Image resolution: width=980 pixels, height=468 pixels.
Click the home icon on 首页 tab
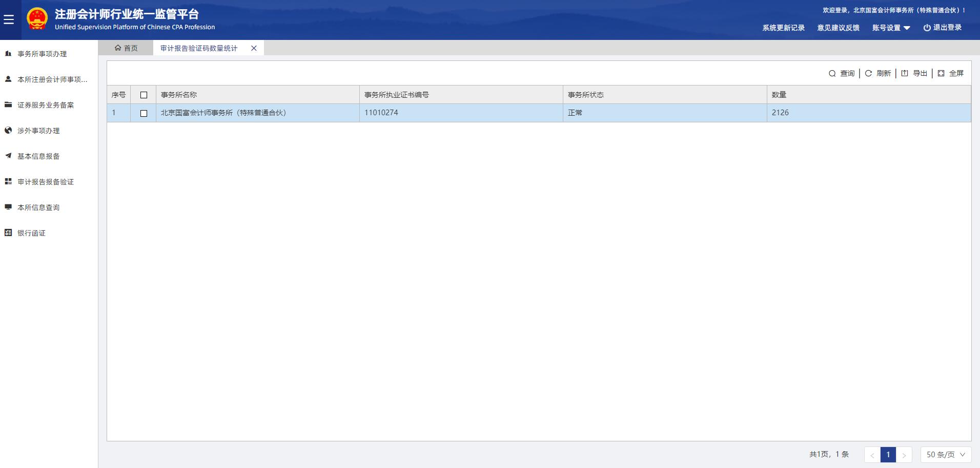118,48
